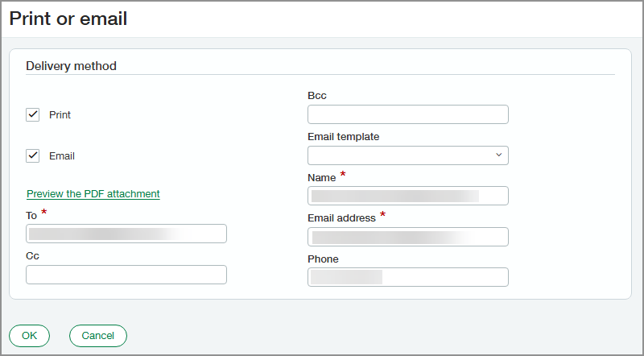
Task: Click the Email checkbox label text
Action: [x=62, y=156]
